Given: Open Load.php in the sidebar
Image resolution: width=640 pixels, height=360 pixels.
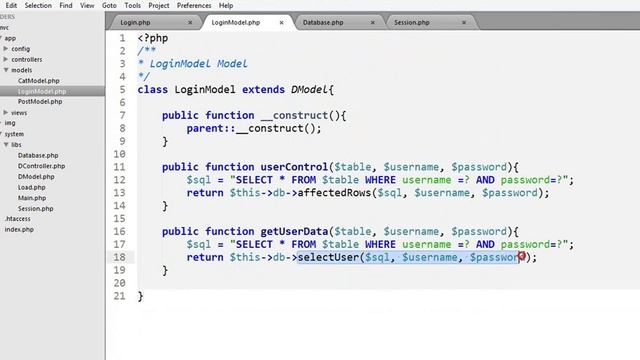Looking at the screenshot, I should [x=31, y=187].
